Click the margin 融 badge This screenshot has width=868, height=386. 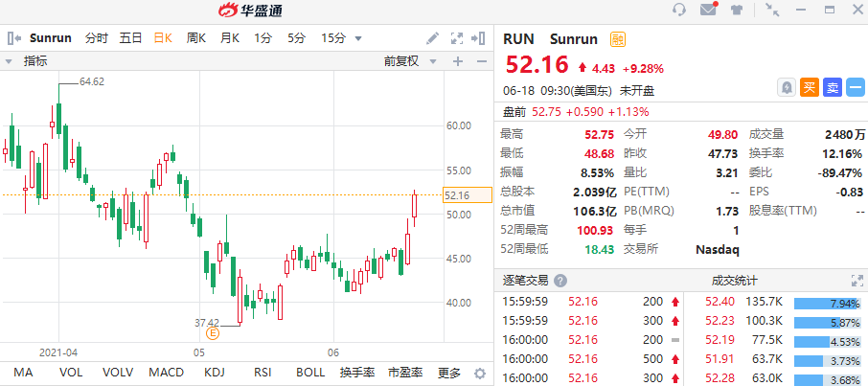618,39
